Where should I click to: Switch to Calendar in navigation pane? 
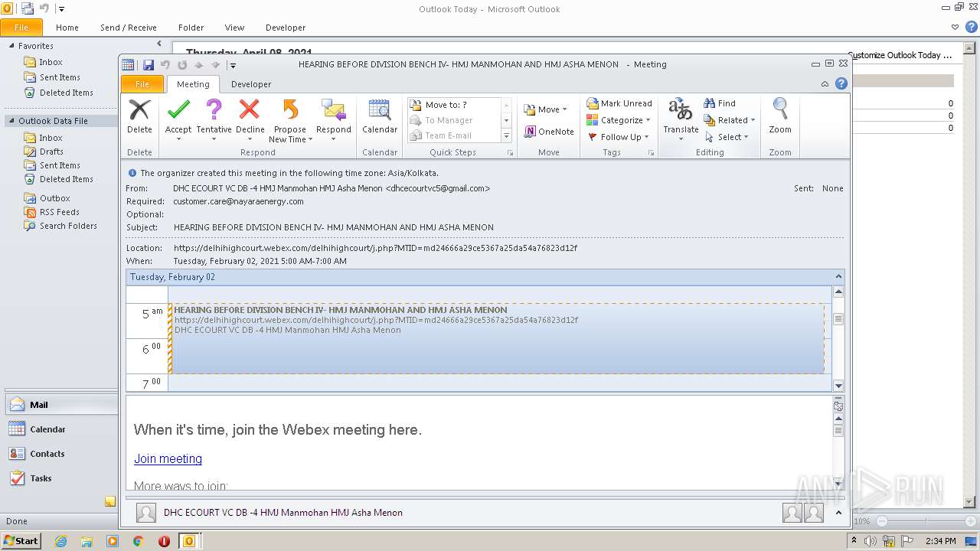[61, 429]
